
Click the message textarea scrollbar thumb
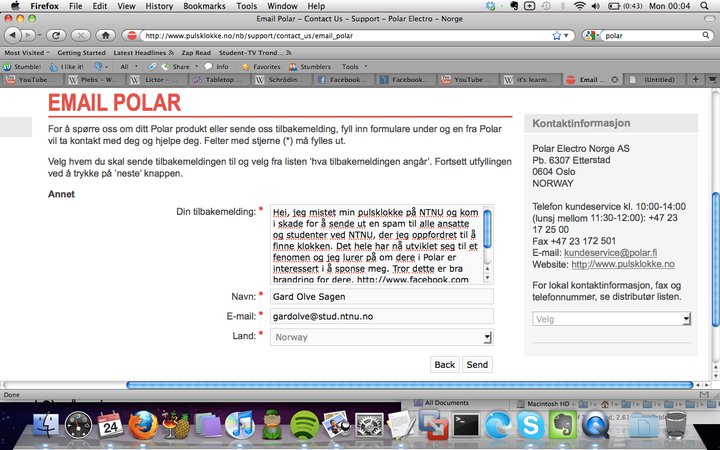point(487,228)
